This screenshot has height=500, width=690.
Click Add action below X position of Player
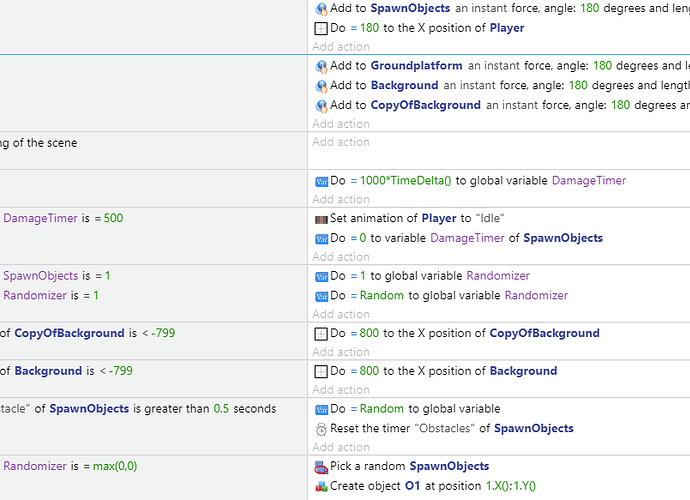(341, 47)
